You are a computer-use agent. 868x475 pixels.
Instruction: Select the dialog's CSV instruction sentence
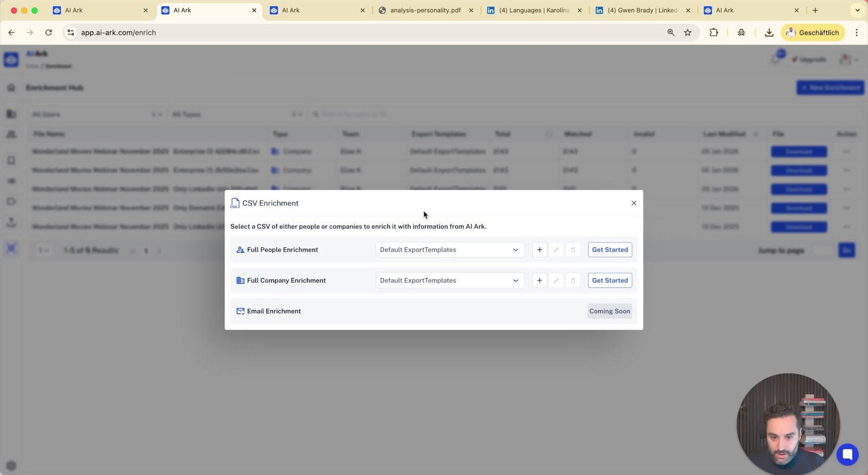coord(358,227)
